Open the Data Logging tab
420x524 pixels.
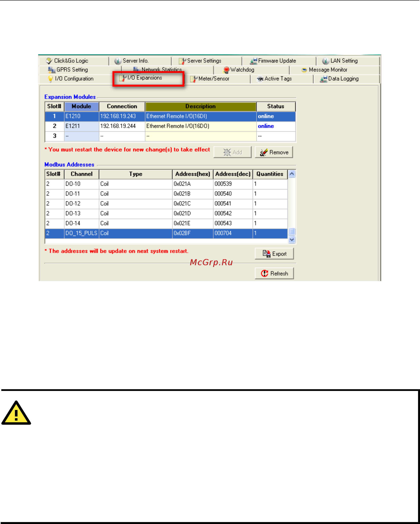[346, 79]
